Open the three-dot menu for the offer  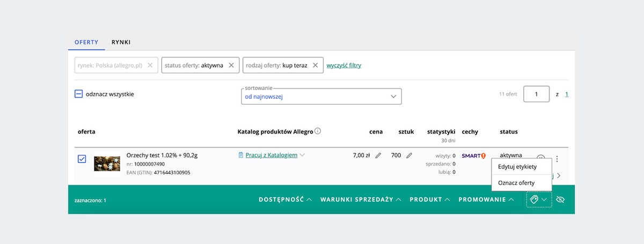(557, 159)
